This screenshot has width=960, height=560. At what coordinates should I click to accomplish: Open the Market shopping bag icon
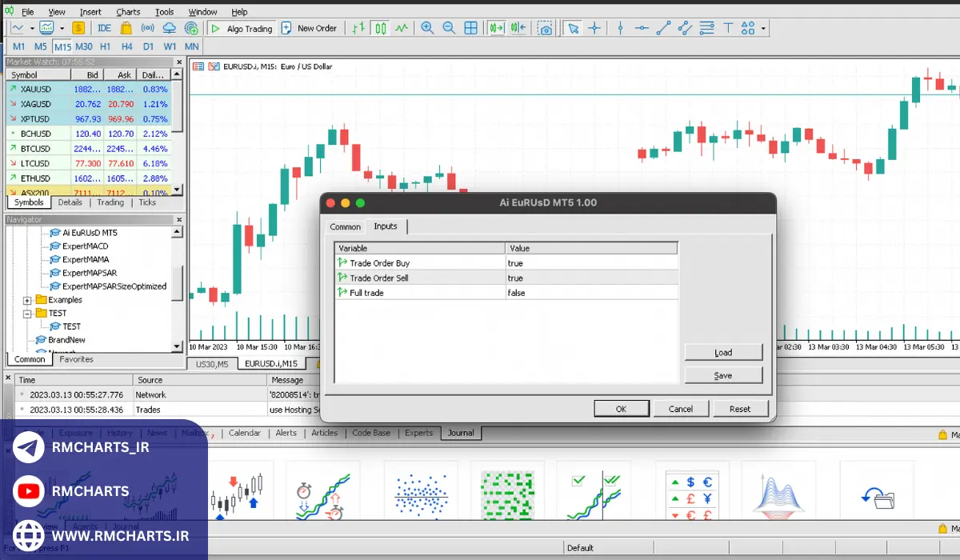(x=126, y=28)
